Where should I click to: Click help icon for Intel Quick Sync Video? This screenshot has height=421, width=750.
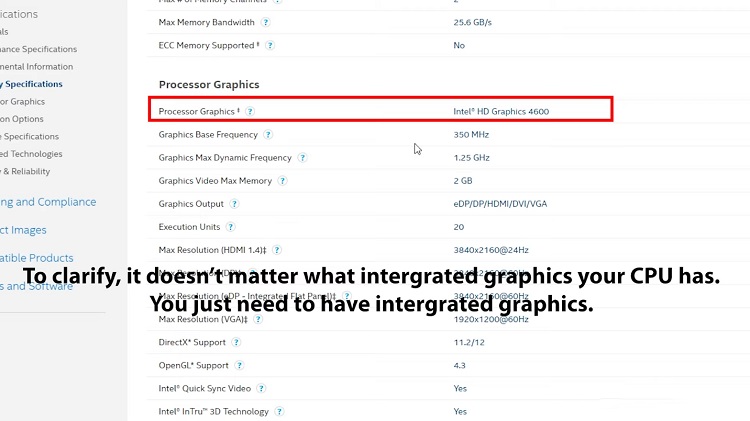(261, 388)
